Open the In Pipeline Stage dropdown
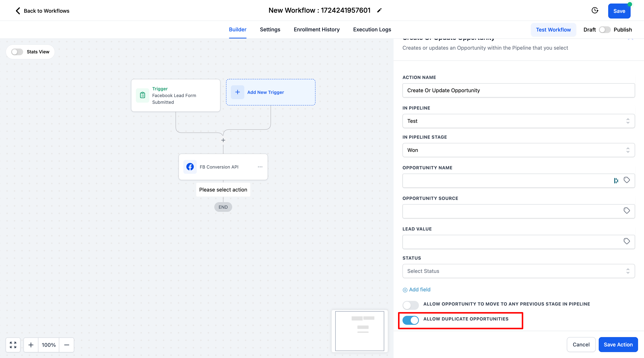 (518, 150)
